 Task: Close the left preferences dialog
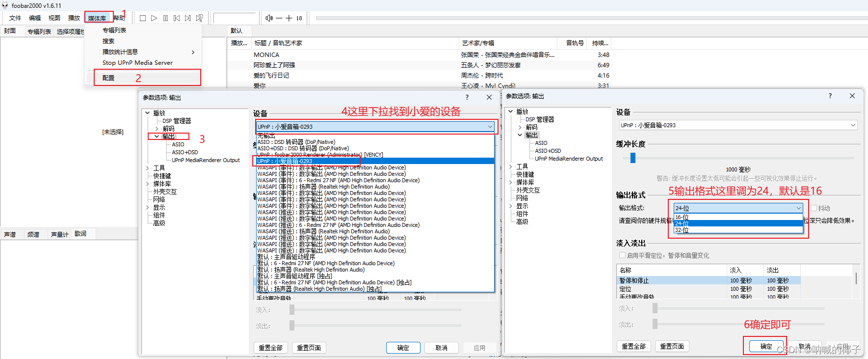489,97
